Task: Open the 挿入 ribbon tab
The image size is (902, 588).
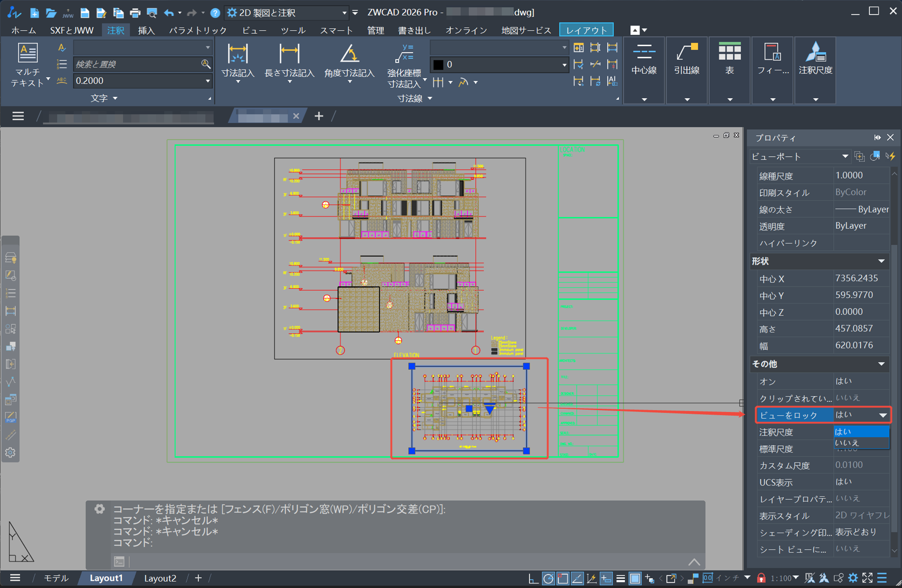Action: pyautogui.click(x=146, y=30)
